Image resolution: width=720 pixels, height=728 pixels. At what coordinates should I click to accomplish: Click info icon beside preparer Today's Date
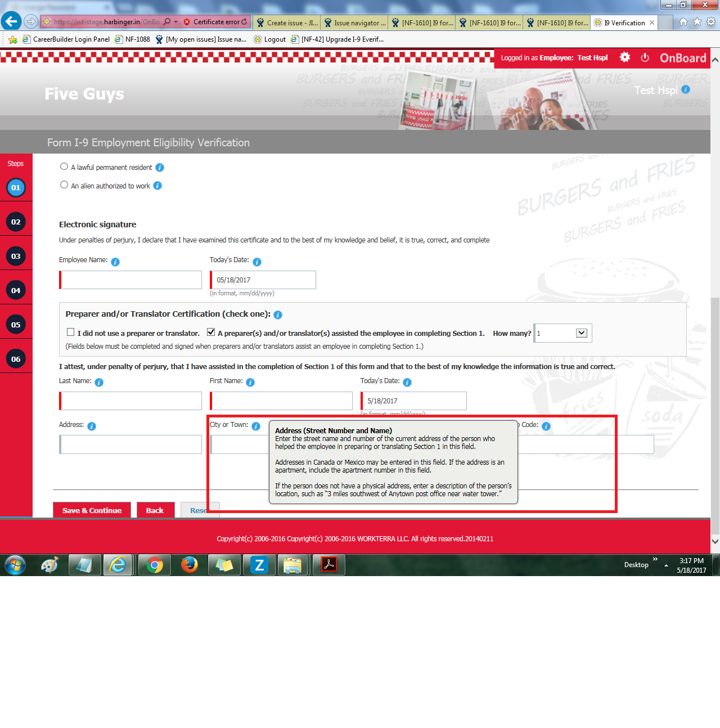pyautogui.click(x=407, y=383)
